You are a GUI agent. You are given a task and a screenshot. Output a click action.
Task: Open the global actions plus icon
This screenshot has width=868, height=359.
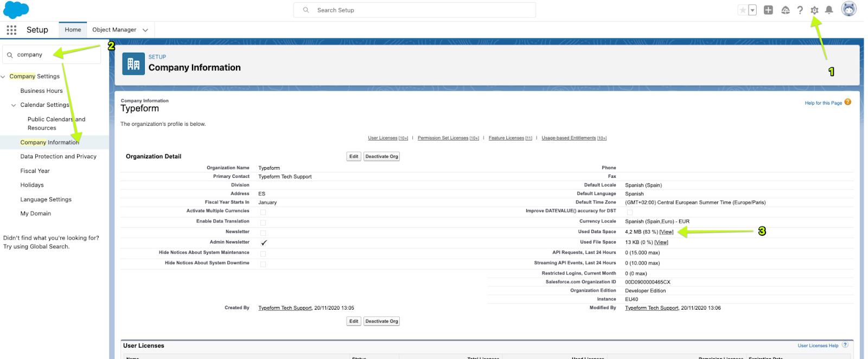pos(768,10)
